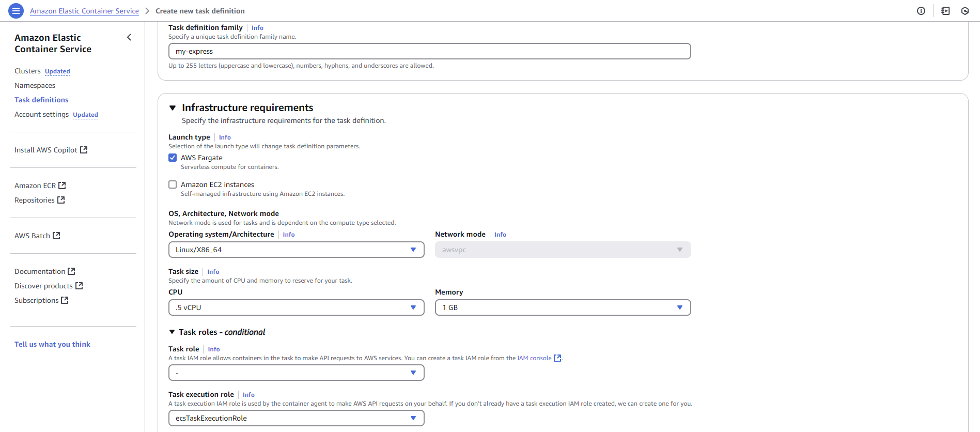This screenshot has height=432, width=980.
Task: Collapse the ECS side navigation panel
Action: (129, 37)
